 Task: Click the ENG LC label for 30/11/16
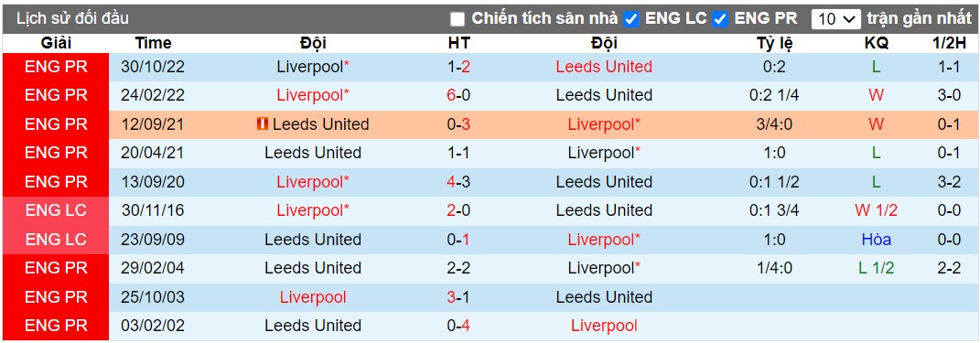[x=56, y=210]
